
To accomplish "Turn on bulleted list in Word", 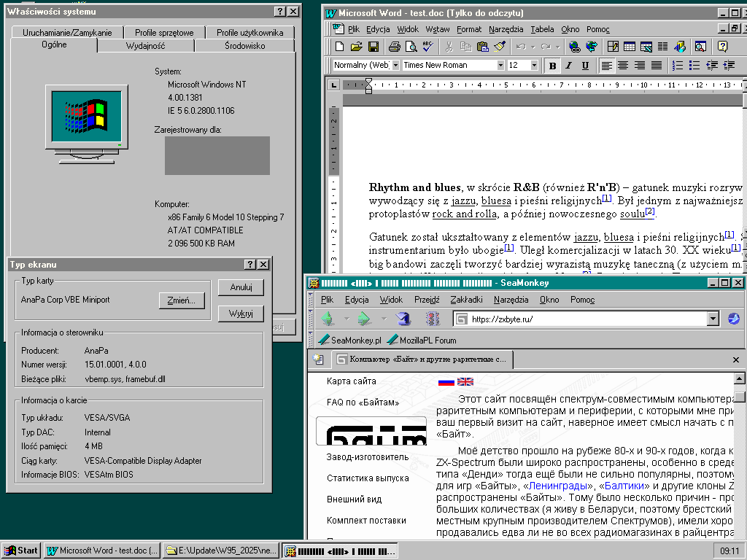I will coord(694,65).
